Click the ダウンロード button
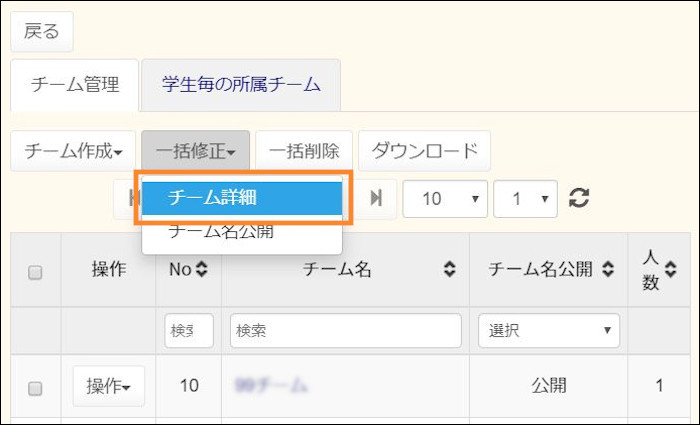The width and height of the screenshot is (700, 425). pos(424,152)
